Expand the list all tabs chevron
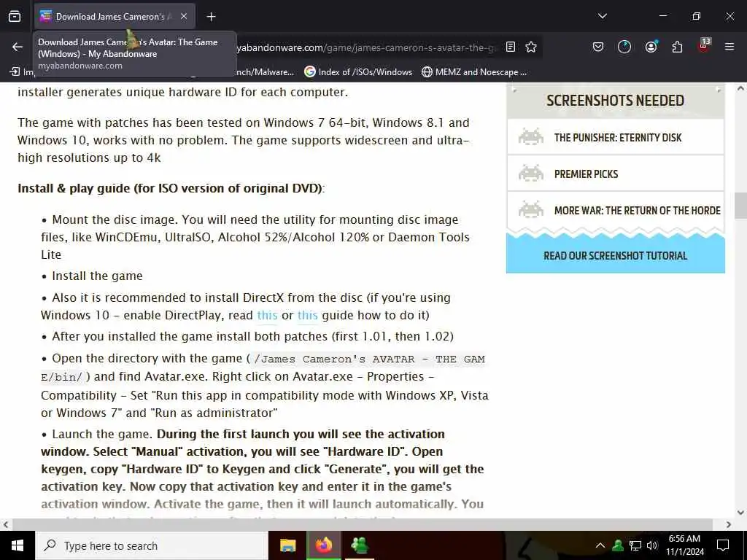Screen dimensions: 747x560 (602, 16)
